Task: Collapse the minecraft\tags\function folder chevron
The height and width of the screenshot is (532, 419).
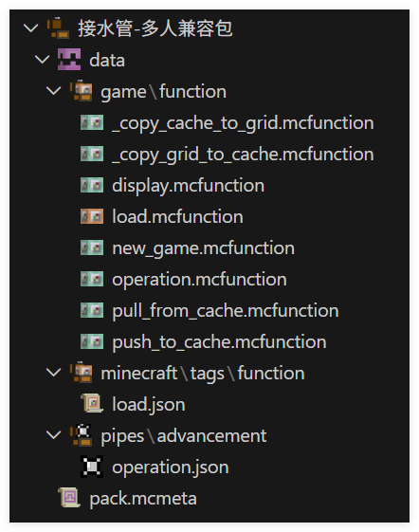Action: (53, 373)
